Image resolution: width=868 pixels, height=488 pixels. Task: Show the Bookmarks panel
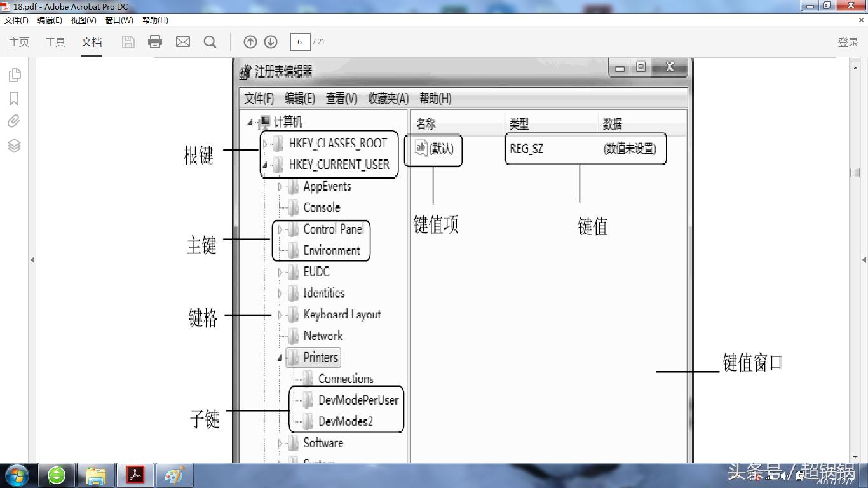pos(14,97)
